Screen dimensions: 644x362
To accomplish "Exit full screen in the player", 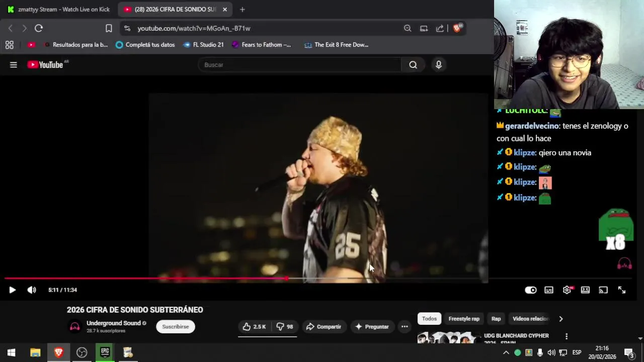I will tap(622, 290).
